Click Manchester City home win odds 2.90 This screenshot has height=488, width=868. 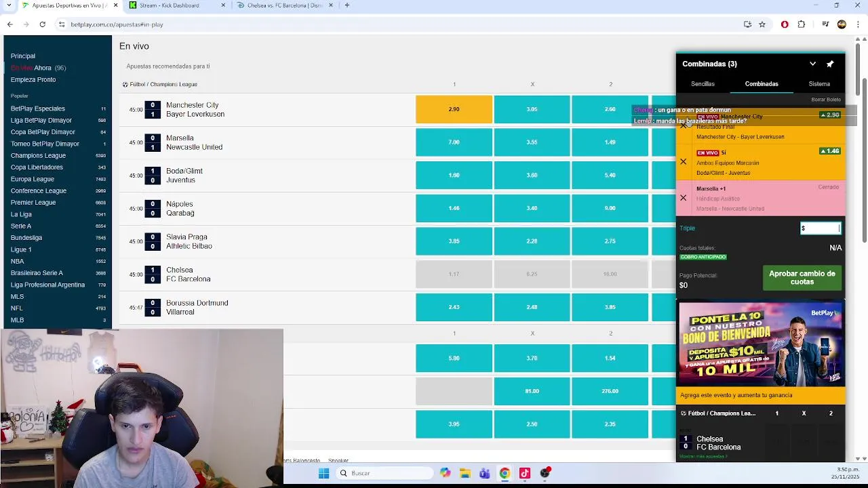[454, 109]
